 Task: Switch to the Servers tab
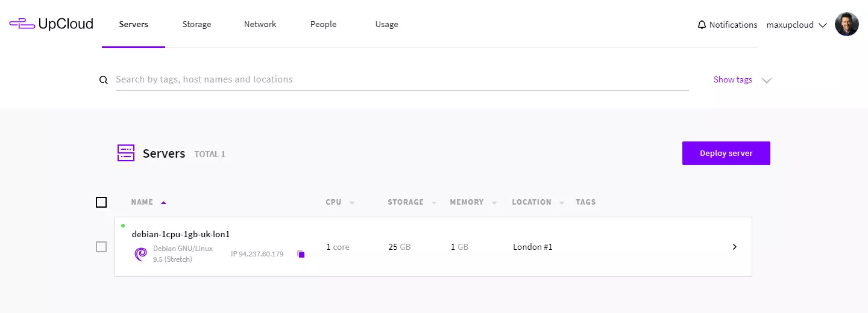point(134,24)
